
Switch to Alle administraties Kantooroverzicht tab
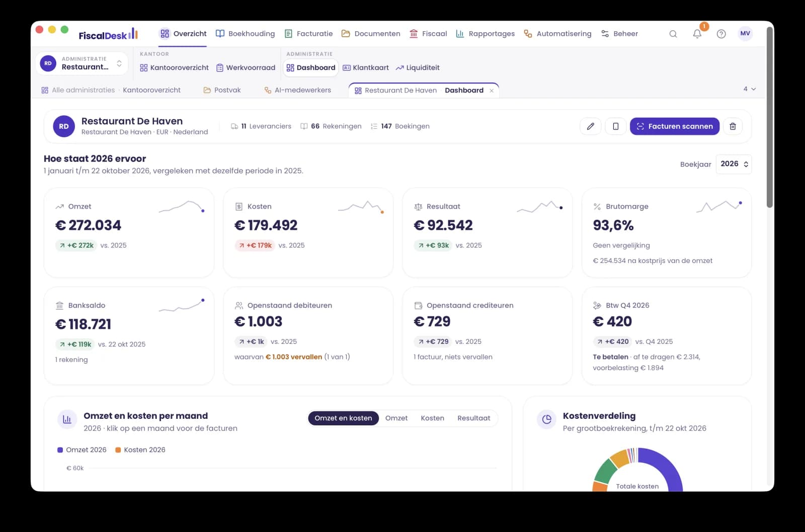[x=111, y=91]
